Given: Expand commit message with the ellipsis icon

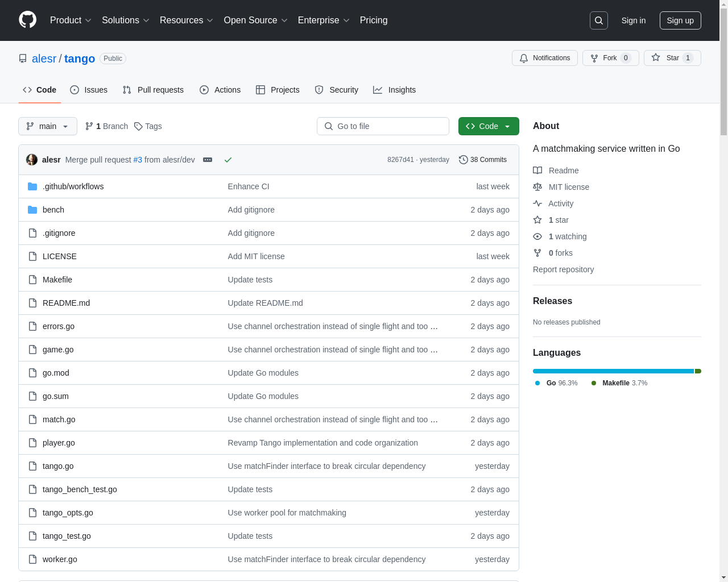Looking at the screenshot, I should pos(208,160).
